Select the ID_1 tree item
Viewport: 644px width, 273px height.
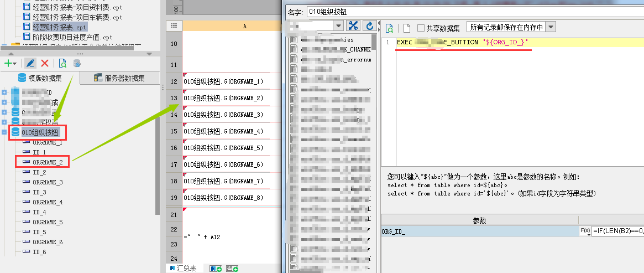[x=39, y=152]
